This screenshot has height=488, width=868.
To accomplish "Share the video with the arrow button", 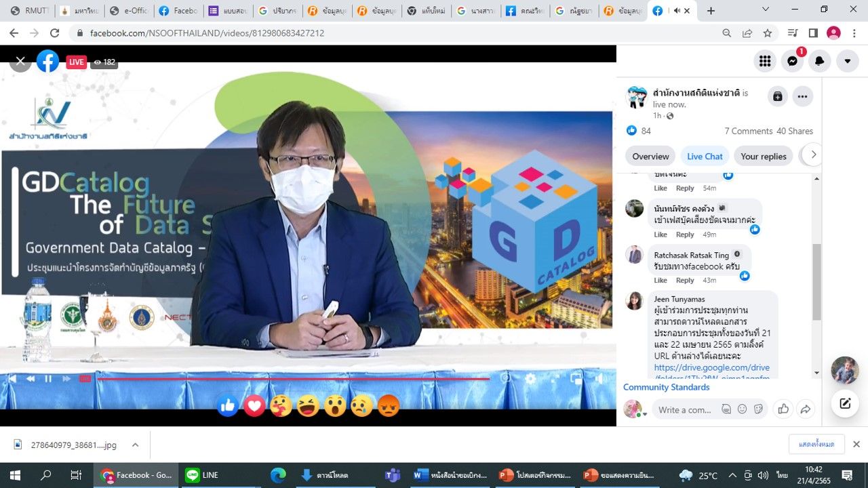I will [x=806, y=409].
